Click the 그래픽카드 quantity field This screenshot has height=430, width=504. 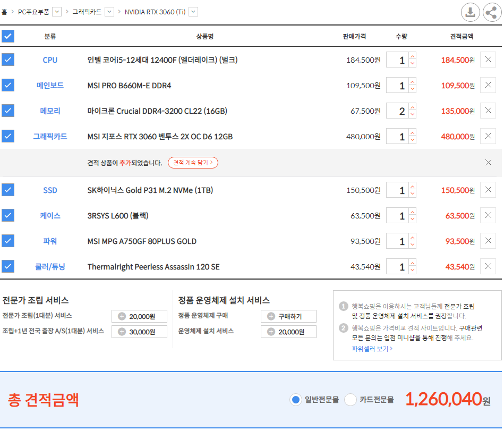(x=397, y=137)
